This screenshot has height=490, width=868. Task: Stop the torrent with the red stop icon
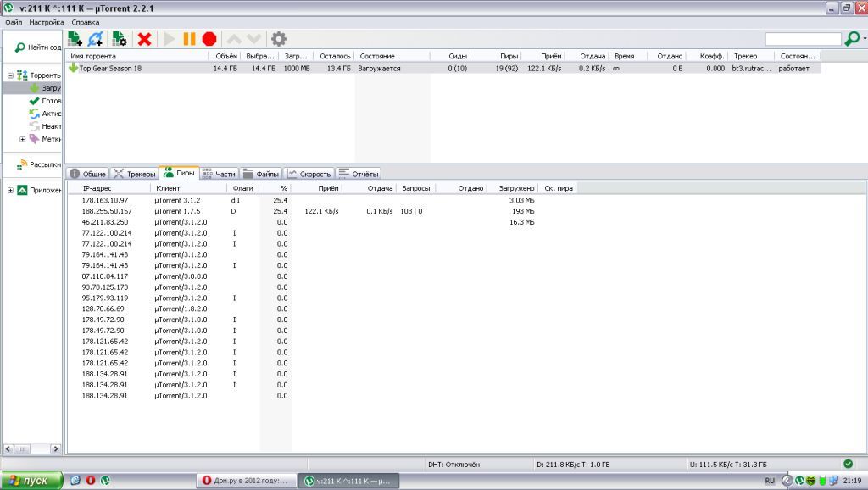coord(209,39)
